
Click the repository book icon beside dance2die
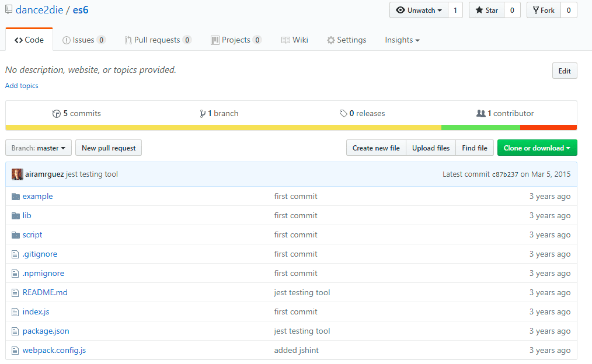click(x=9, y=10)
